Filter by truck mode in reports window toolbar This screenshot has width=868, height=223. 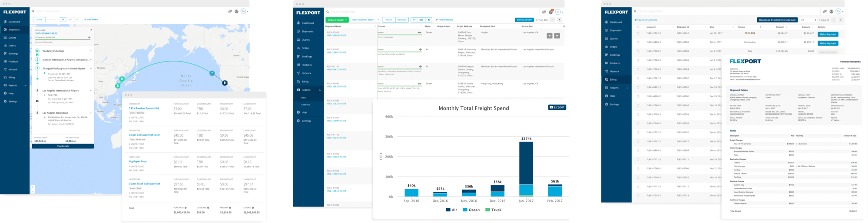coord(429,20)
